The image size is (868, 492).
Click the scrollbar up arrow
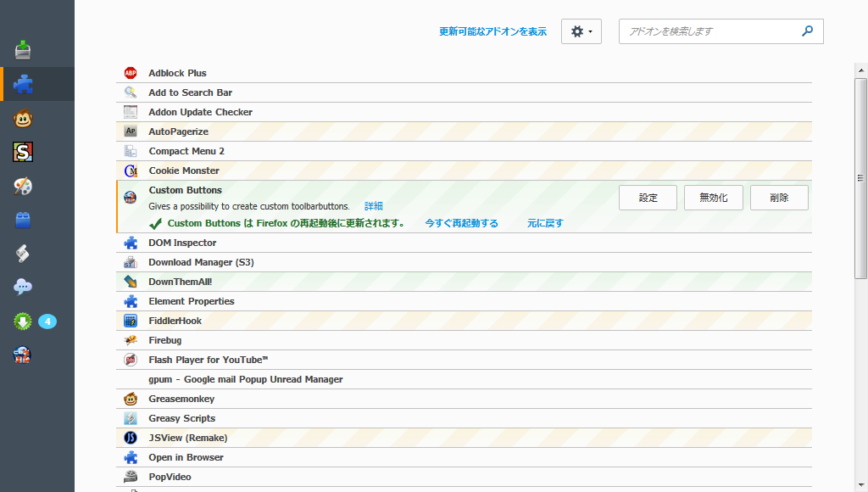[x=861, y=70]
